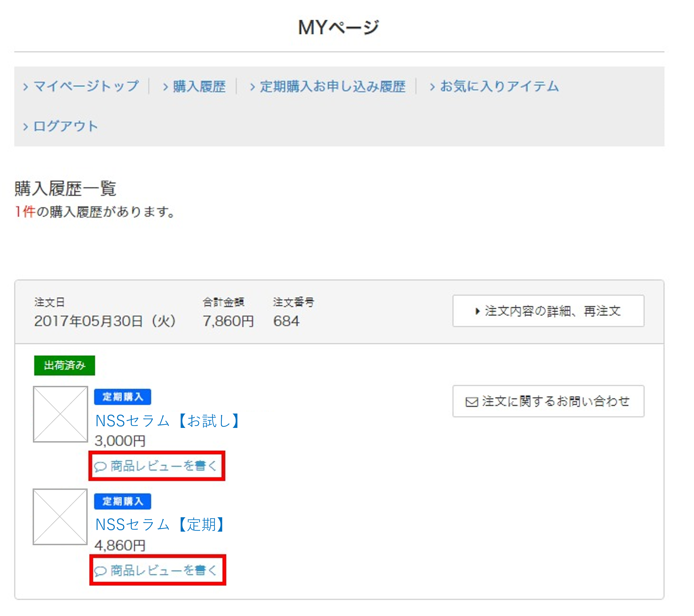The height and width of the screenshot is (616, 694).
Task: Go to 購入履歴 in the menu
Action: [x=199, y=86]
